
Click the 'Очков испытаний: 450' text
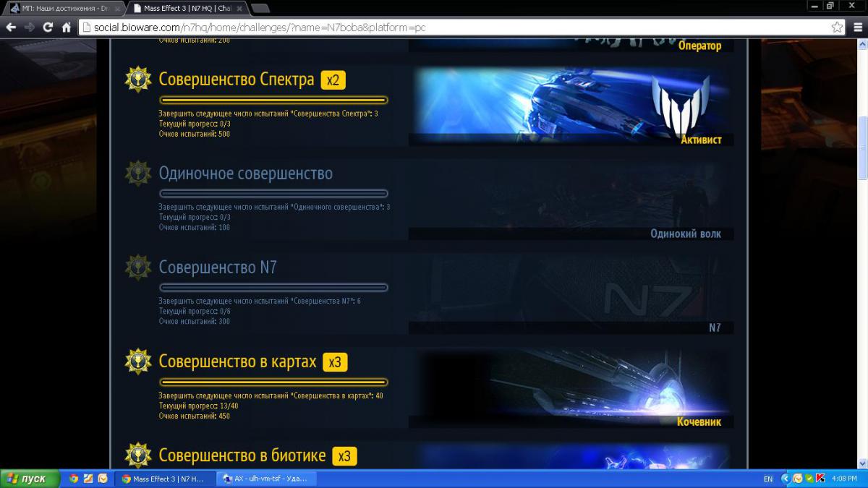(x=194, y=416)
